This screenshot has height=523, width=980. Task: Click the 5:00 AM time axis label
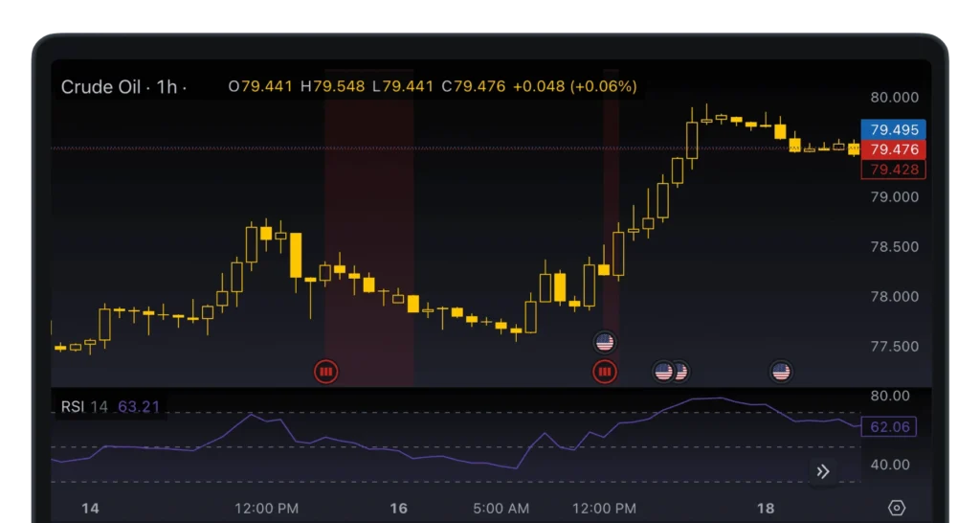pos(501,509)
